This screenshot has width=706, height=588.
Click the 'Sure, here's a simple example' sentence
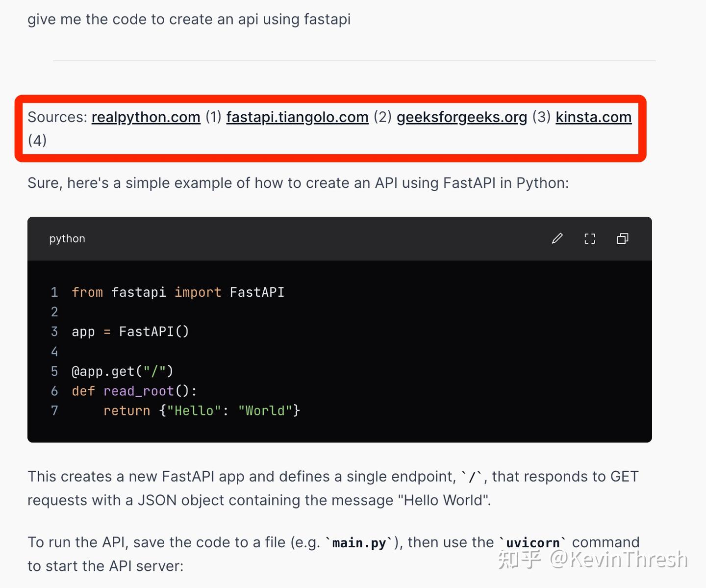click(x=298, y=183)
